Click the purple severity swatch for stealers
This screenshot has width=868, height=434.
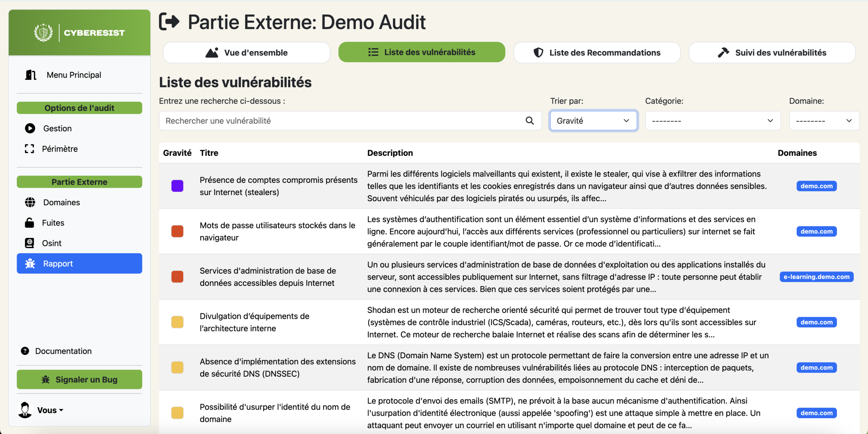(177, 186)
